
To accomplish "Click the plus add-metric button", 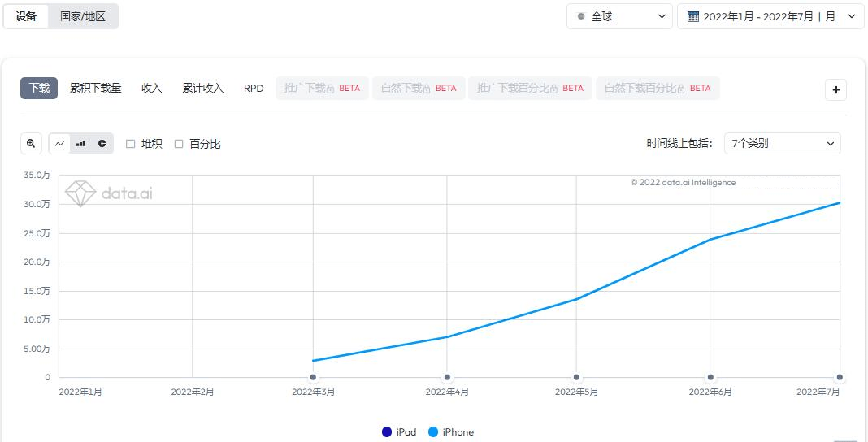I will (835, 89).
